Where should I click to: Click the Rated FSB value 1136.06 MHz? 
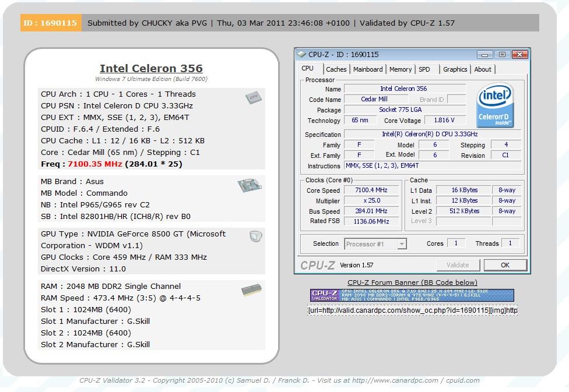(x=371, y=221)
